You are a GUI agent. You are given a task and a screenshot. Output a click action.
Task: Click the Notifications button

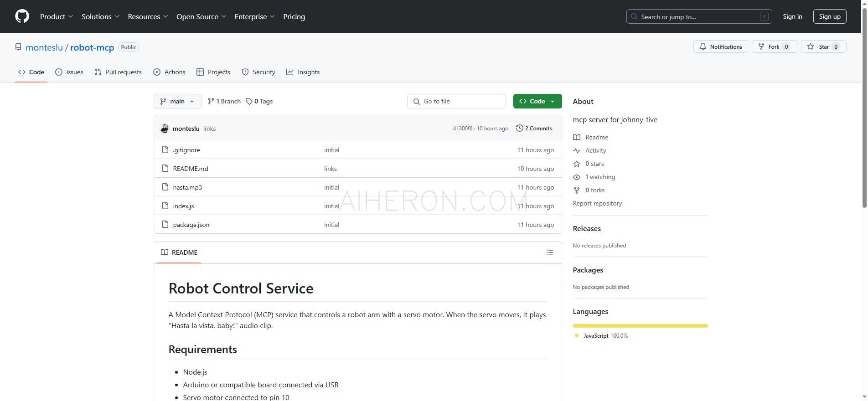coord(721,46)
